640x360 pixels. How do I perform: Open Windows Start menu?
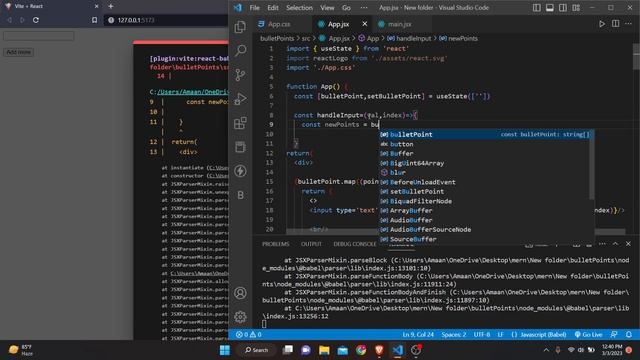tap(224, 350)
